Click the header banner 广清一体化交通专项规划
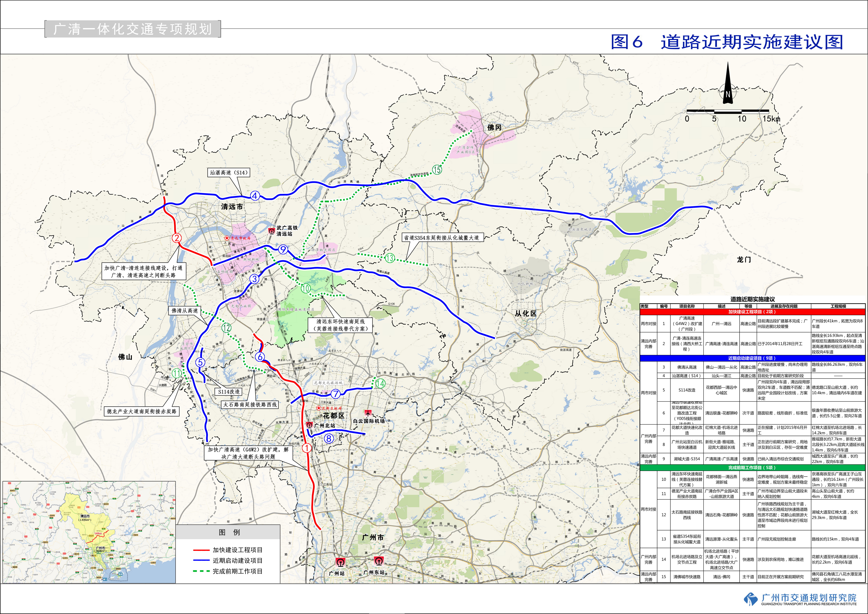Viewport: 868px width, 614px height. pyautogui.click(x=133, y=29)
